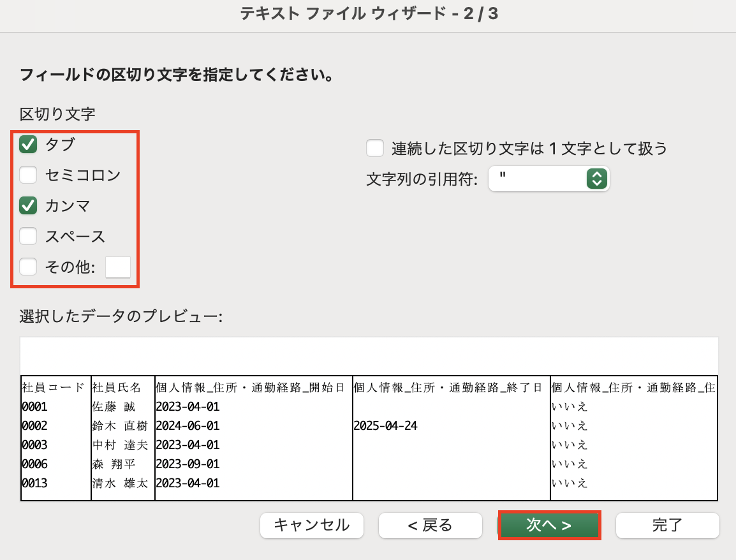Proceed with the 次へ > button
This screenshot has width=736, height=560.
(x=548, y=526)
